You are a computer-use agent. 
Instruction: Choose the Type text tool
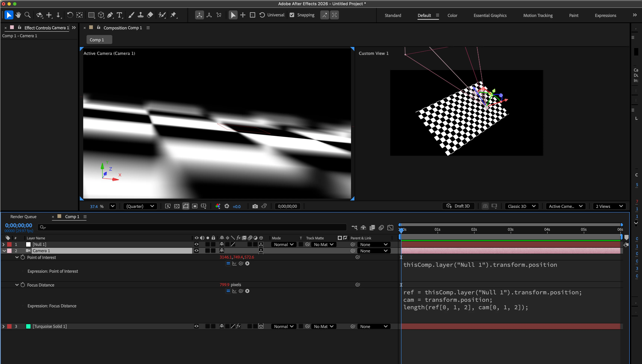coord(119,15)
